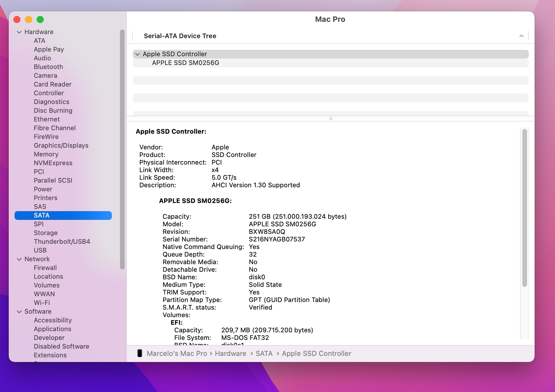Show Graphics/Displays information

pos(61,145)
